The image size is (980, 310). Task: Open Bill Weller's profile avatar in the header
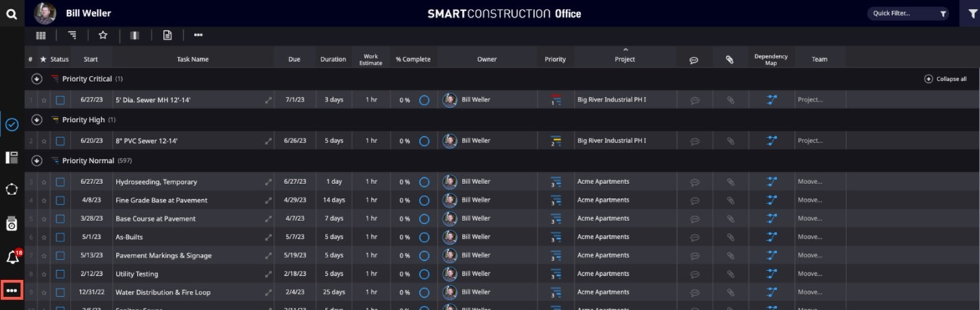click(45, 13)
